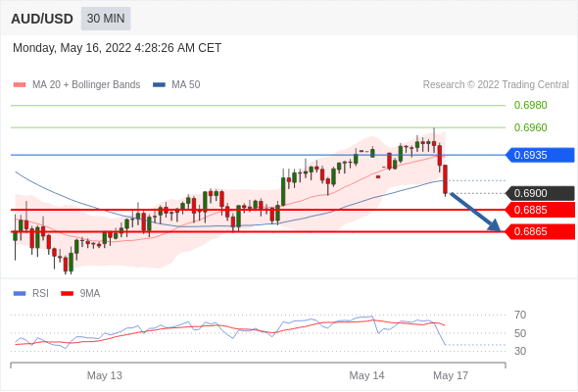Image resolution: width=578 pixels, height=392 pixels.
Task: Toggle the RSI legend label
Action: 40,294
